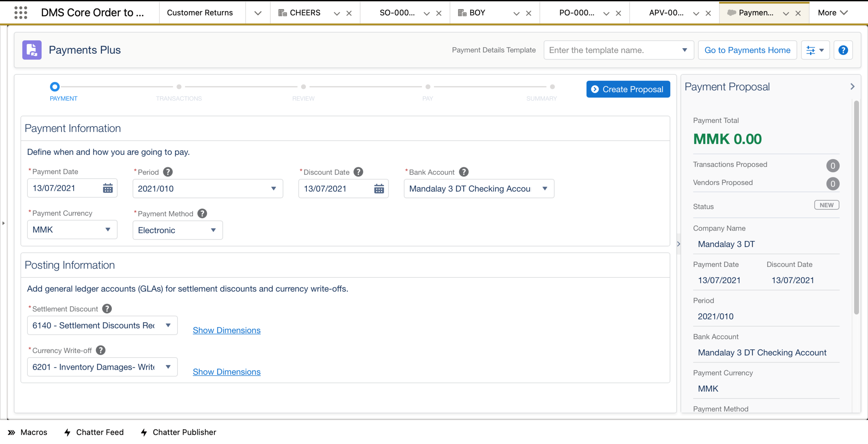
Task: Click the Payment Proposal panel scrollbar
Action: (856, 208)
